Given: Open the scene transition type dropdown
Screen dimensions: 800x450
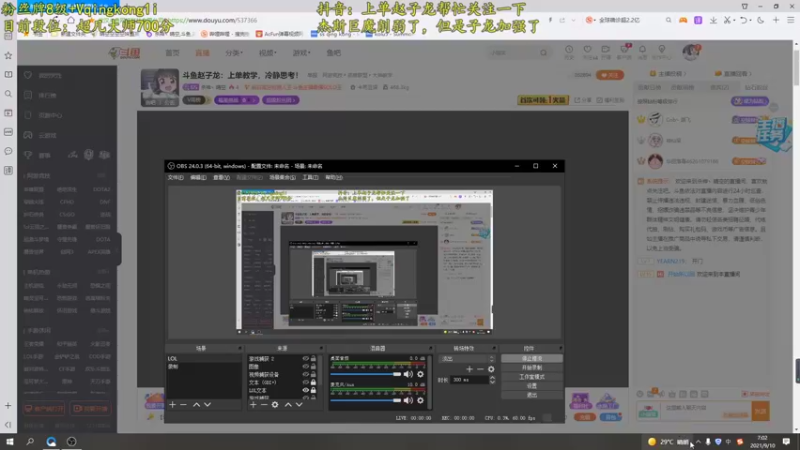Looking at the screenshot, I should coord(467,359).
